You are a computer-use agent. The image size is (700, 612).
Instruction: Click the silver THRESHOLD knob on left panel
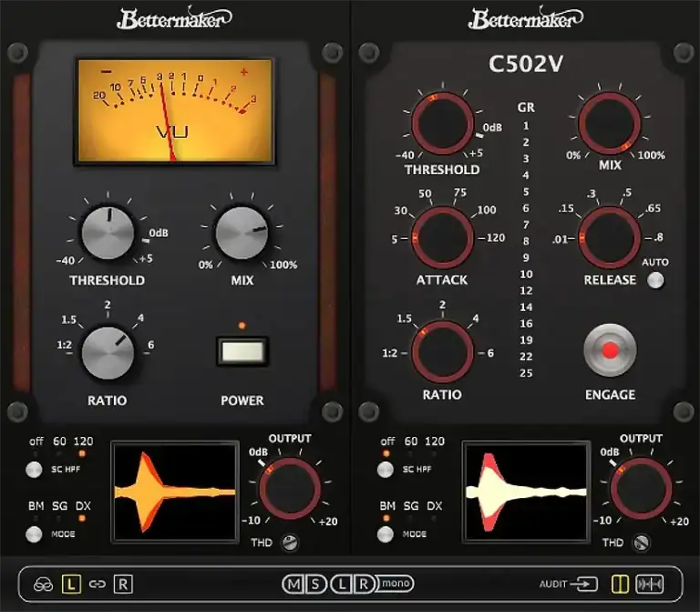(108, 233)
